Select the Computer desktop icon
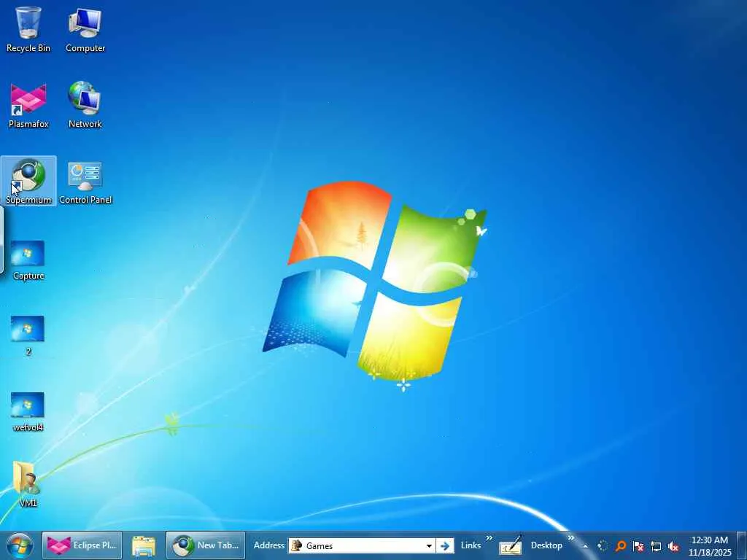The image size is (747, 560). click(x=85, y=29)
